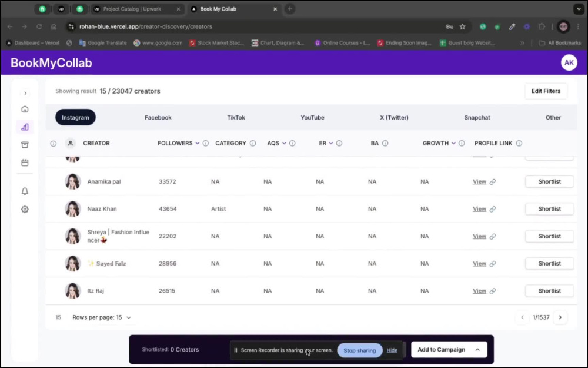This screenshot has height=368, width=588.
Task: Click the link icon in the Naaz Khan row
Action: 492,209
